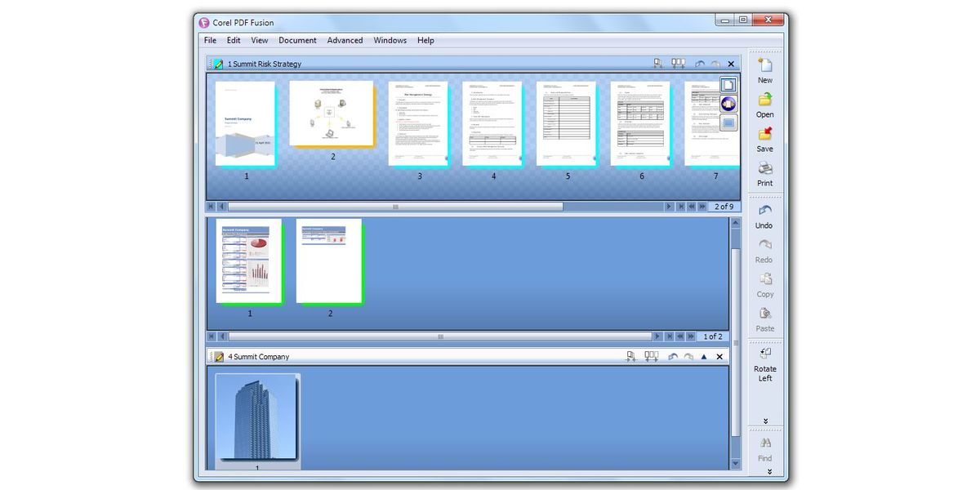Collapse the Summit Company panel with the triangle
Screen dimensions: 980x490
(x=704, y=357)
